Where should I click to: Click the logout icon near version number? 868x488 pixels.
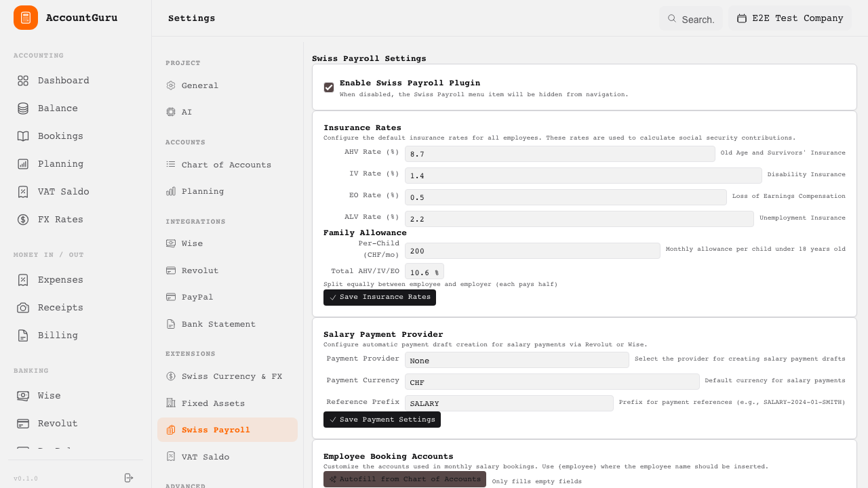pyautogui.click(x=128, y=478)
